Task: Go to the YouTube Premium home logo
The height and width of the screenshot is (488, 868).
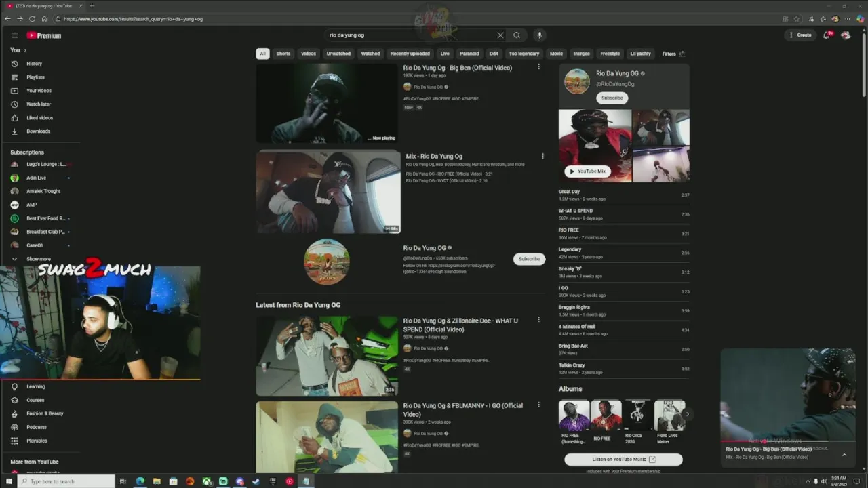Action: (x=44, y=35)
